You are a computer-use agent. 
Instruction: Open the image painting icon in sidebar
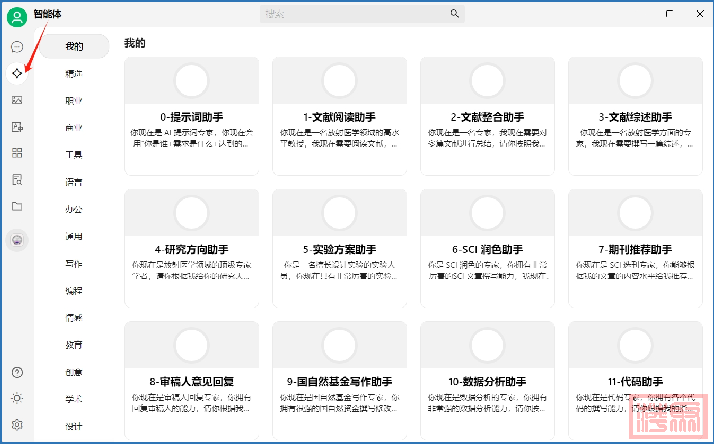coord(17,100)
